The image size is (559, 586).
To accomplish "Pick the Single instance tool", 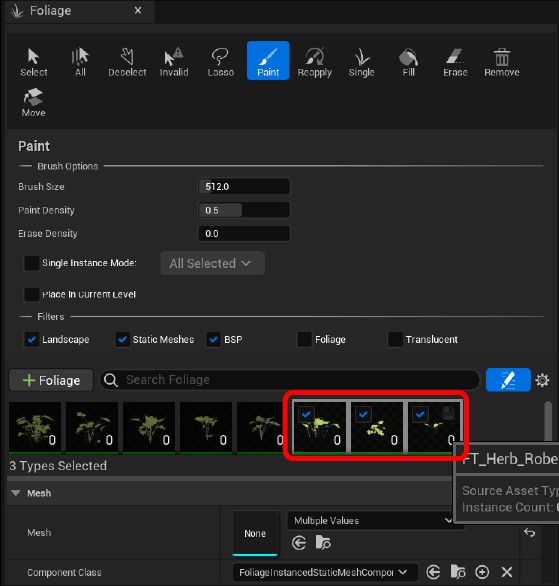I will coord(361,62).
